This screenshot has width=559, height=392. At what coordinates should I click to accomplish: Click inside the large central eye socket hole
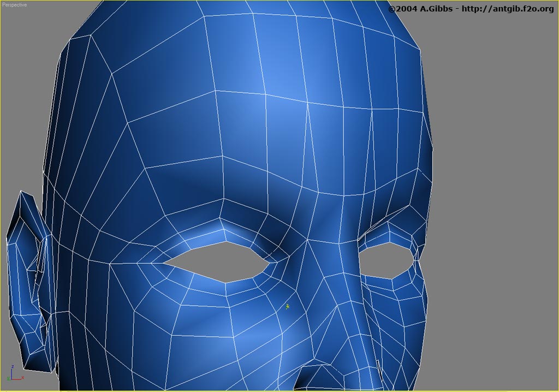tap(218, 261)
